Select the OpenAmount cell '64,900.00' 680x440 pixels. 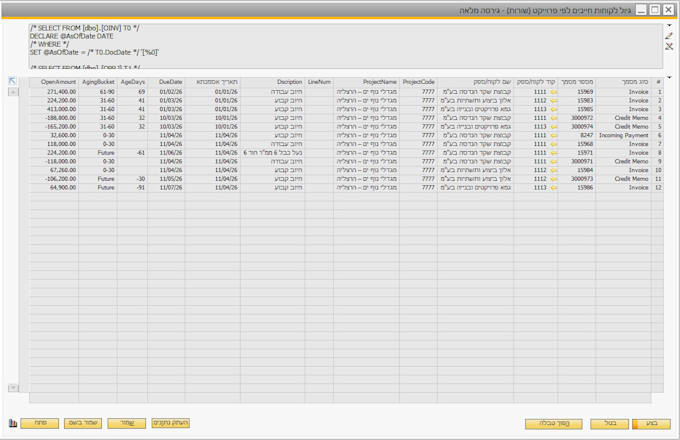pyautogui.click(x=54, y=187)
